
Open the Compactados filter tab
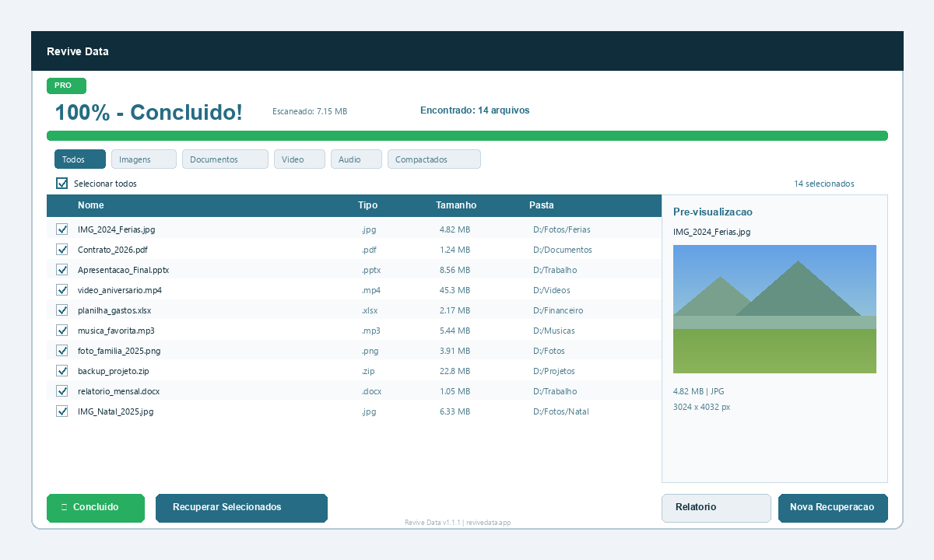(434, 159)
